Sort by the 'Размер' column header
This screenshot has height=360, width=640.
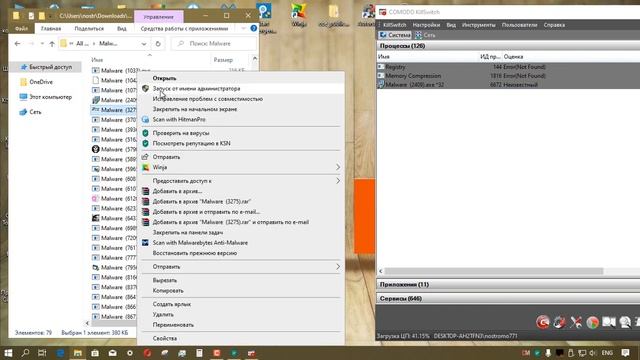[223, 60]
